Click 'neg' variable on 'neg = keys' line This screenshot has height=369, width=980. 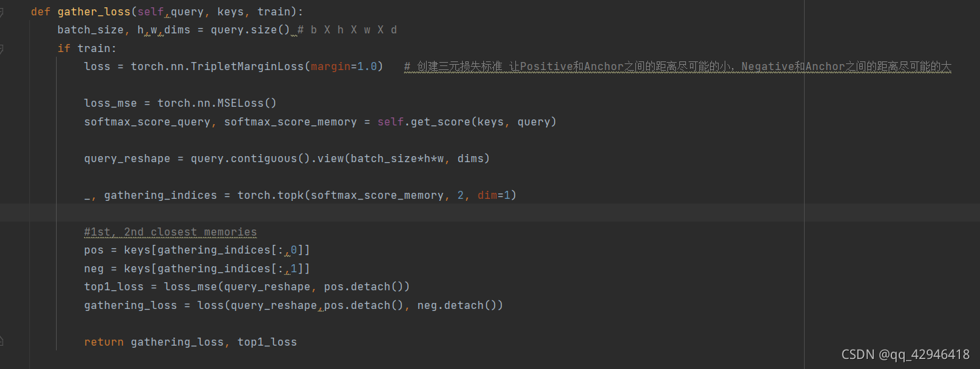click(94, 268)
